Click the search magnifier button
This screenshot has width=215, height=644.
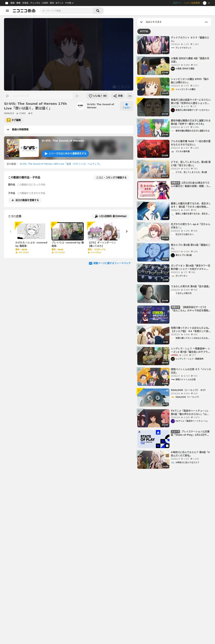click(x=98, y=11)
